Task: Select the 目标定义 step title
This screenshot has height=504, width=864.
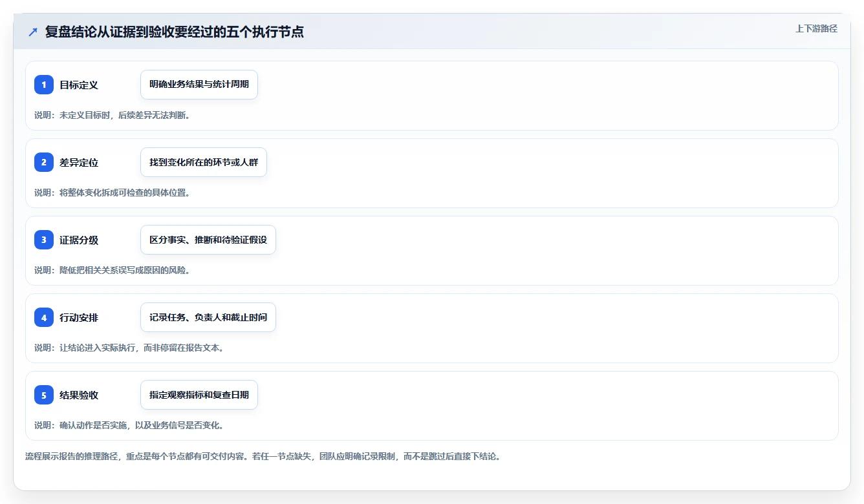Action: tap(79, 85)
